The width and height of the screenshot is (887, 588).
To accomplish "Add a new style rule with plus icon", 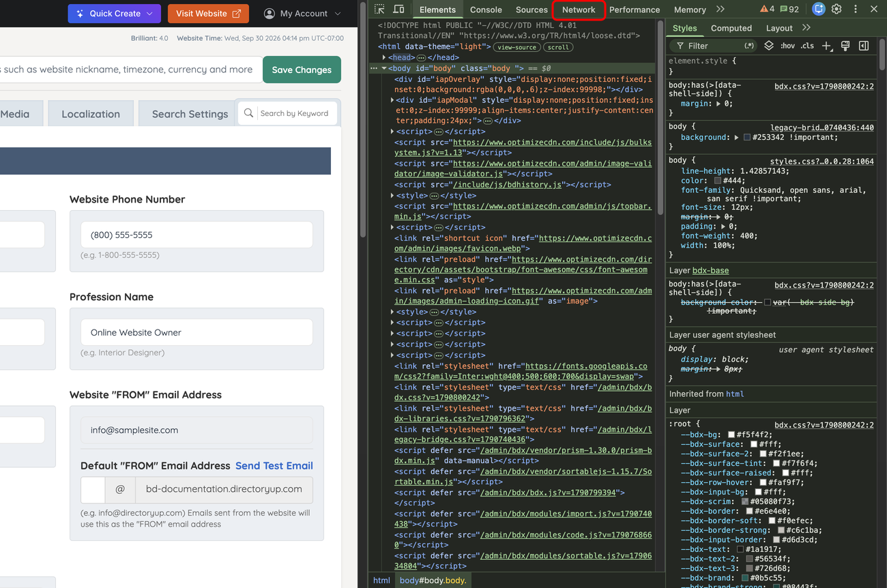I will [x=827, y=46].
